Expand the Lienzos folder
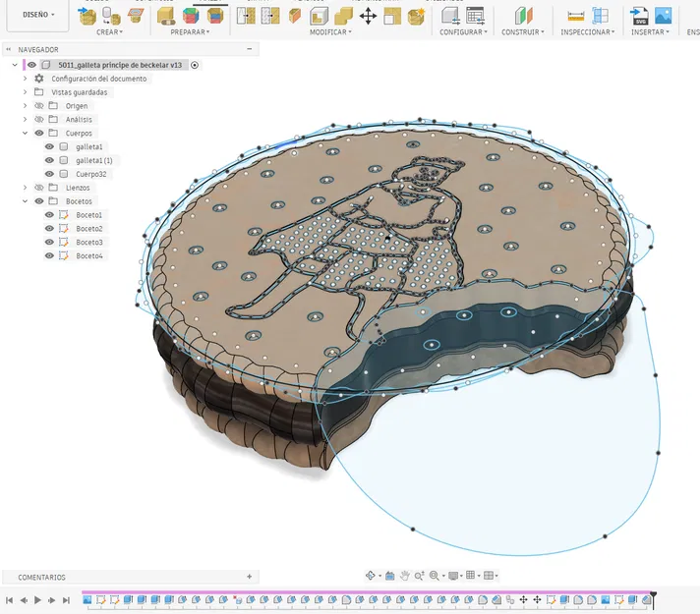The width and height of the screenshot is (700, 614). [x=25, y=188]
